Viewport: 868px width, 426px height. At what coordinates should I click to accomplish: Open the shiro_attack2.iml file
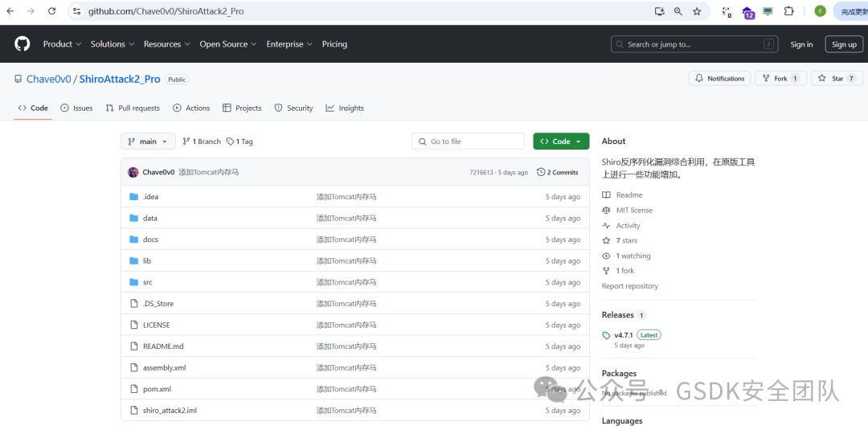click(x=170, y=411)
